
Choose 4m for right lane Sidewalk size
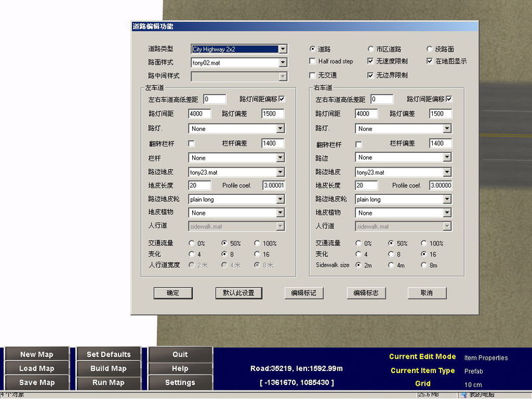pyautogui.click(x=392, y=265)
